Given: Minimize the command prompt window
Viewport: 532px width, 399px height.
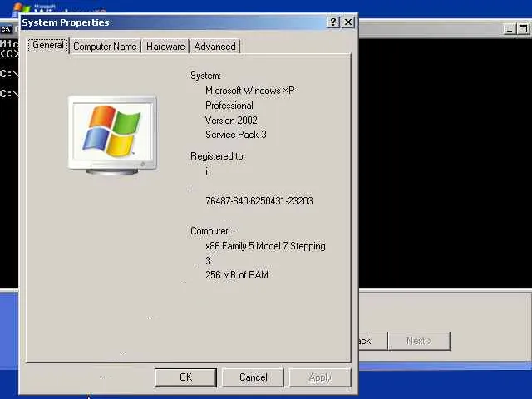Looking at the screenshot, I should pos(510,29).
